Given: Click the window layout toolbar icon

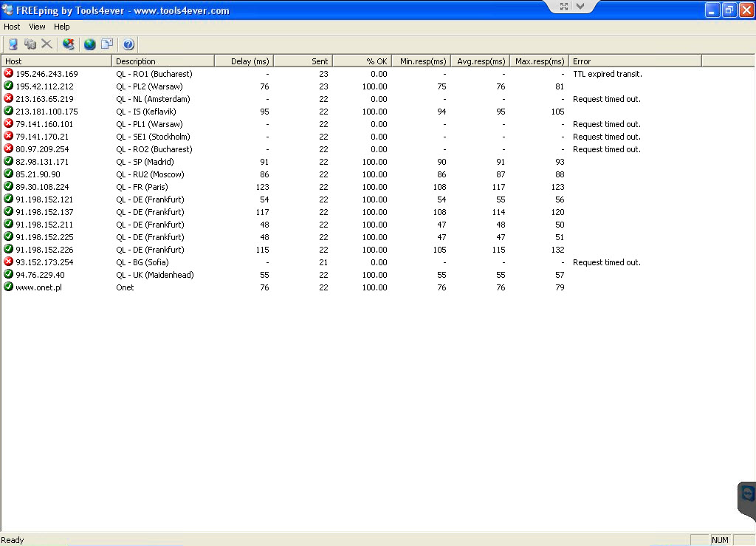Looking at the screenshot, I should pyautogui.click(x=107, y=44).
